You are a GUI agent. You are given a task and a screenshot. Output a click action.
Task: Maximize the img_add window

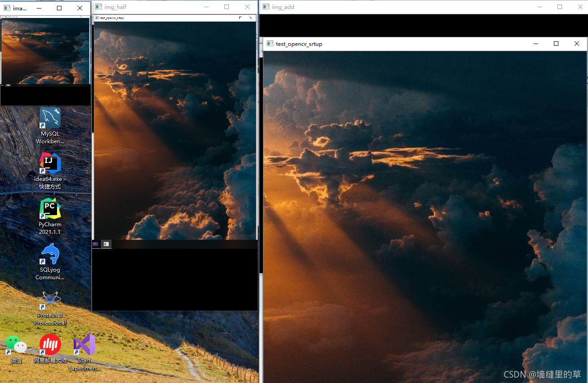click(x=560, y=7)
